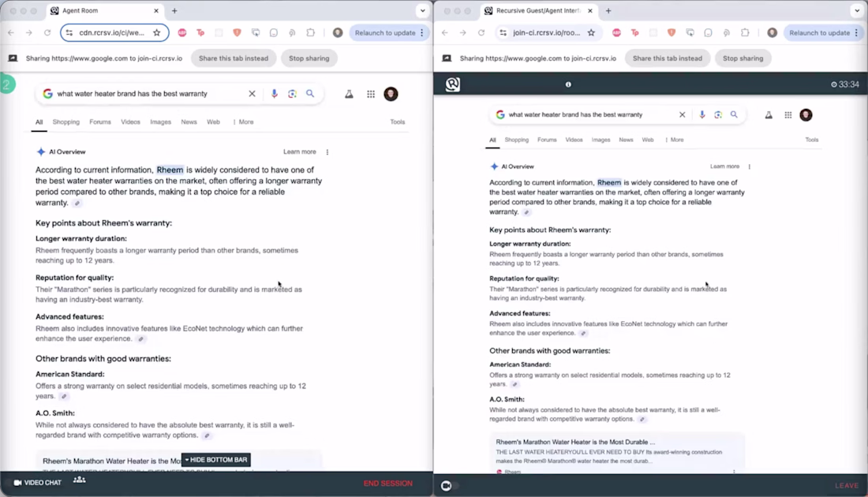Click search magnifier in right window Google bar
The image size is (868, 497).
(734, 114)
